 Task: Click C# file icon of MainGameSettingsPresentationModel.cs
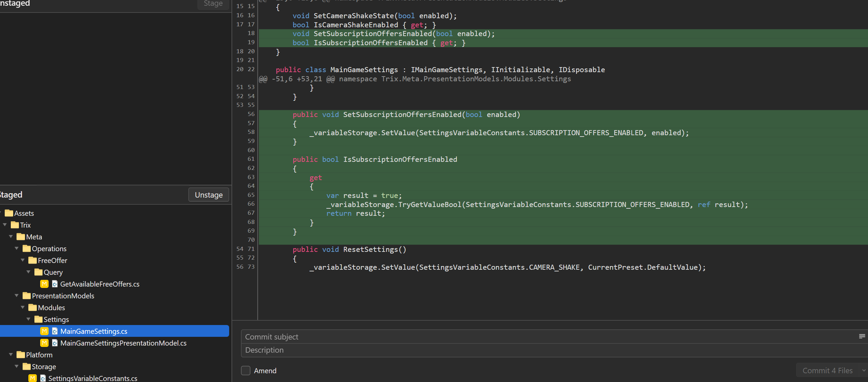coord(55,343)
